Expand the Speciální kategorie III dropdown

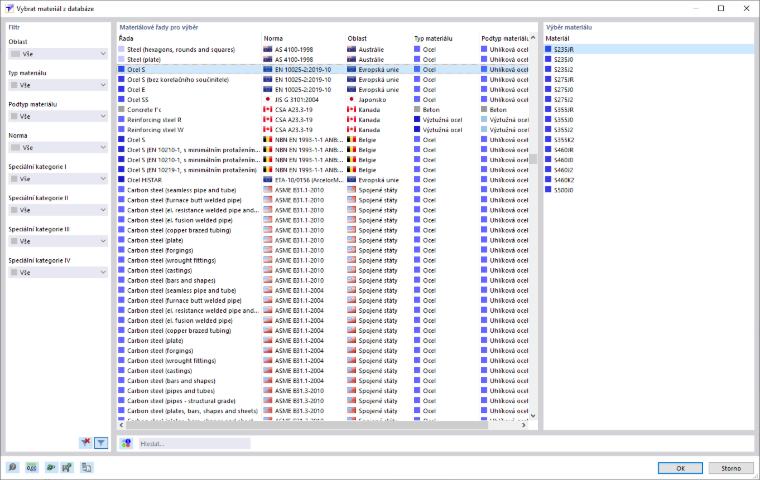pyautogui.click(x=58, y=241)
